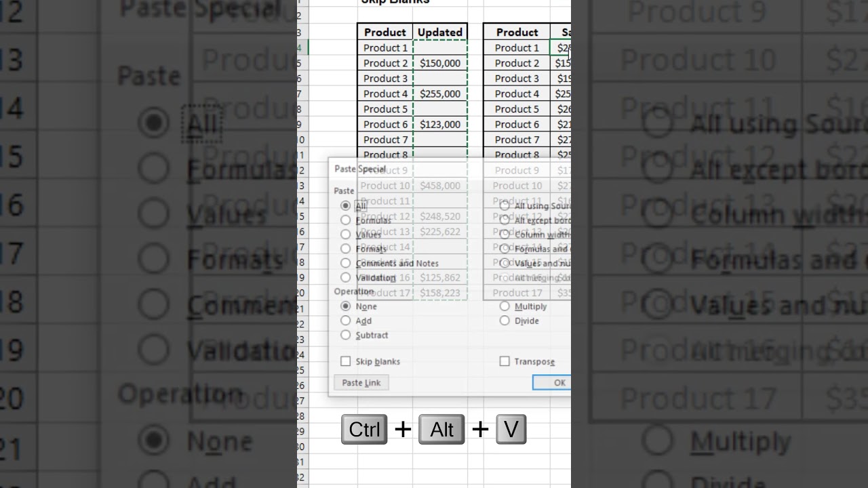The image size is (868, 488).
Task: Click the V key graphic
Action: pos(511,429)
